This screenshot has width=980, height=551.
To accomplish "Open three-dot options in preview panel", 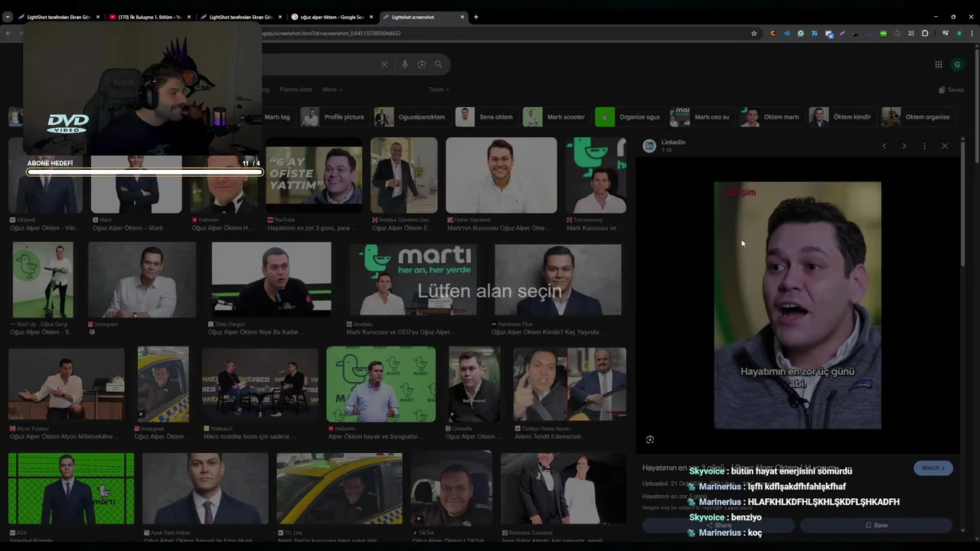I will tap(924, 145).
